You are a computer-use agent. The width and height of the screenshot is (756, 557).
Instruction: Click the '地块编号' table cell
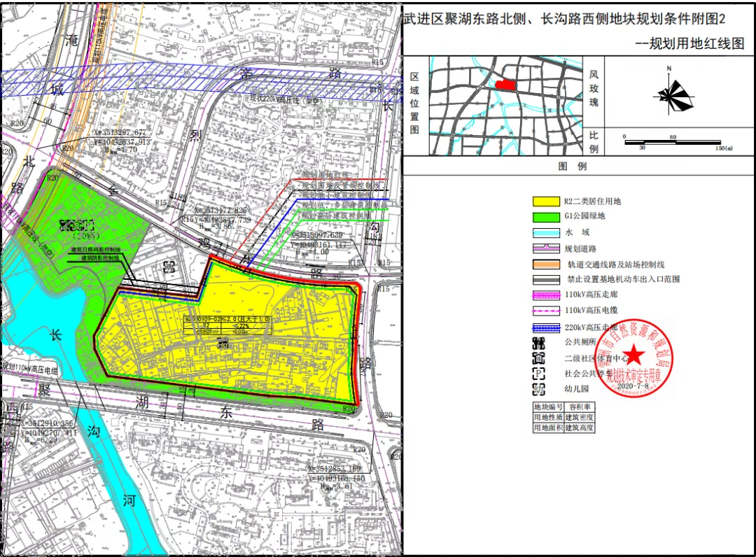pyautogui.click(x=548, y=407)
